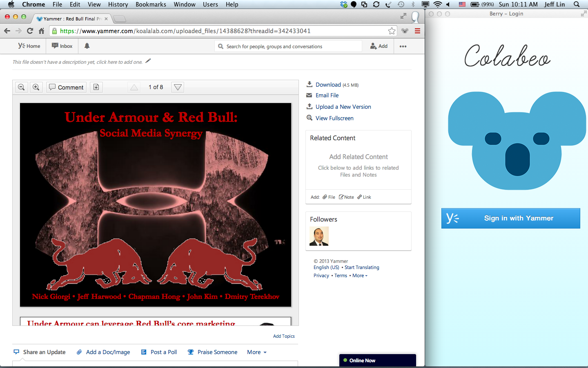Click volume icon in menu bar
Screen dimensions: 588x368
point(448,4)
